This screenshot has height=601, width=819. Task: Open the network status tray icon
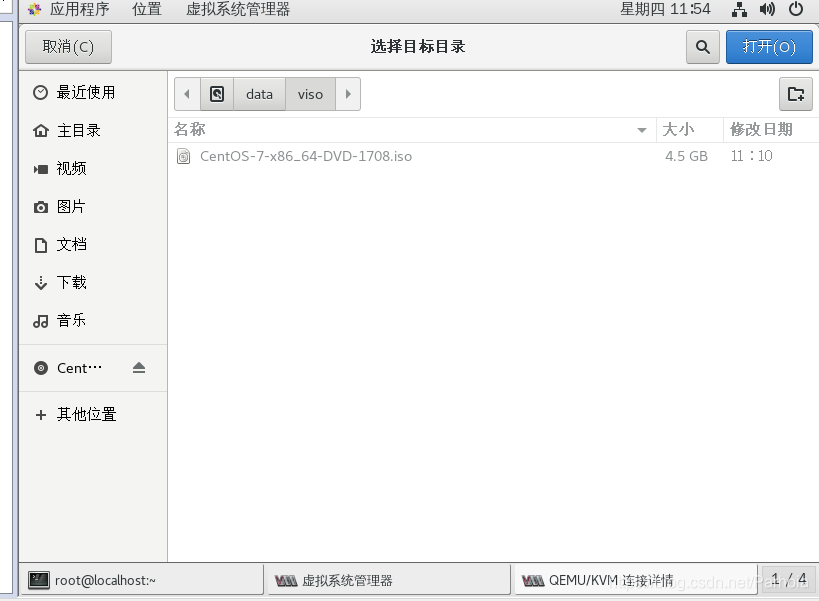pos(739,9)
